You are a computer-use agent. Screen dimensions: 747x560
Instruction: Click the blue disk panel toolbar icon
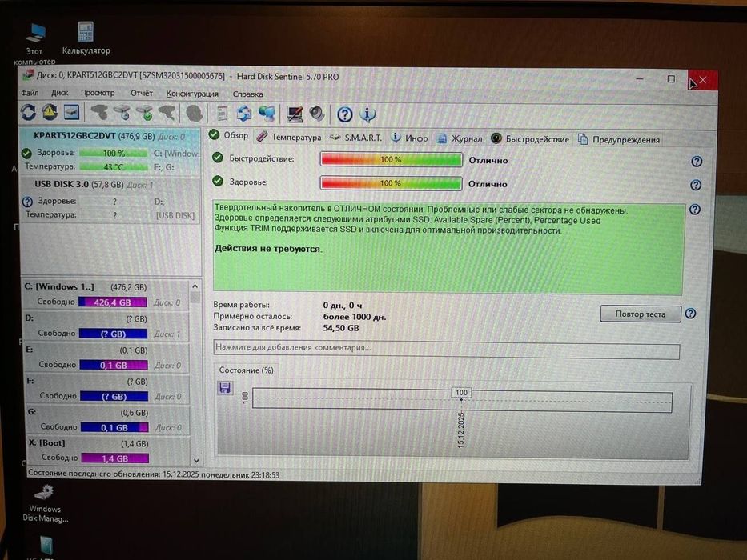(x=71, y=113)
